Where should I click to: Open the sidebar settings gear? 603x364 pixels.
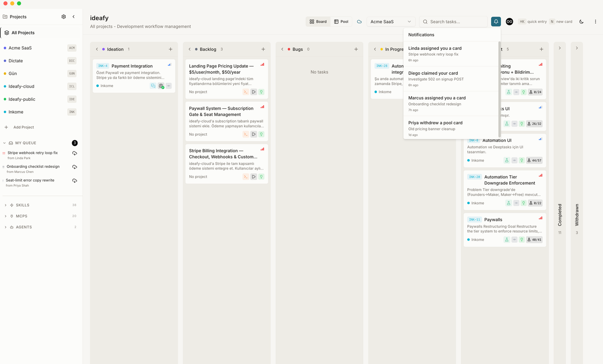click(64, 17)
